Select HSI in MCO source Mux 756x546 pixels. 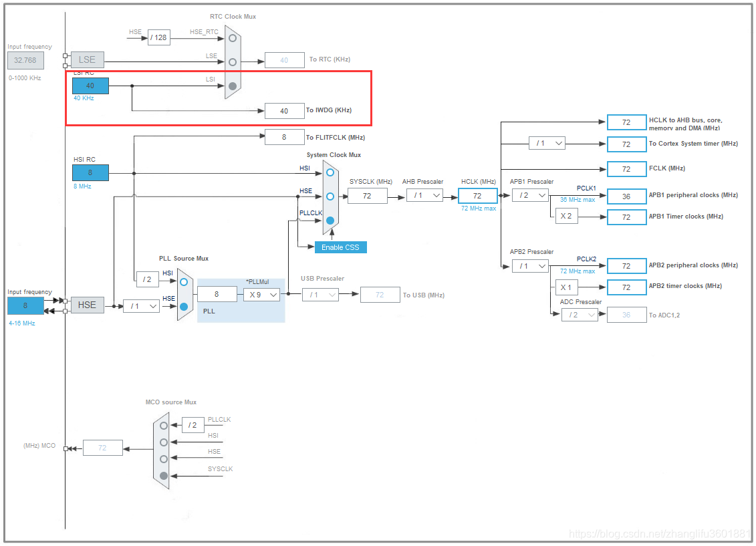click(x=164, y=442)
